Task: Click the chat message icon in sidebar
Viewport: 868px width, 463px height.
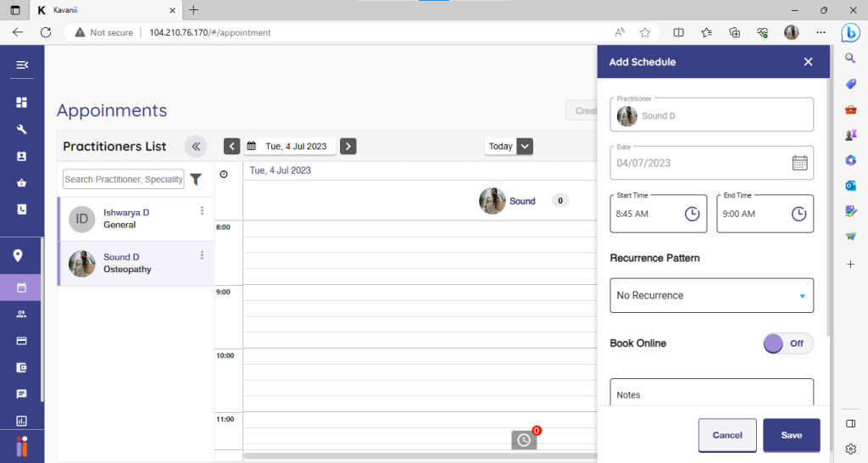Action: tap(21, 394)
